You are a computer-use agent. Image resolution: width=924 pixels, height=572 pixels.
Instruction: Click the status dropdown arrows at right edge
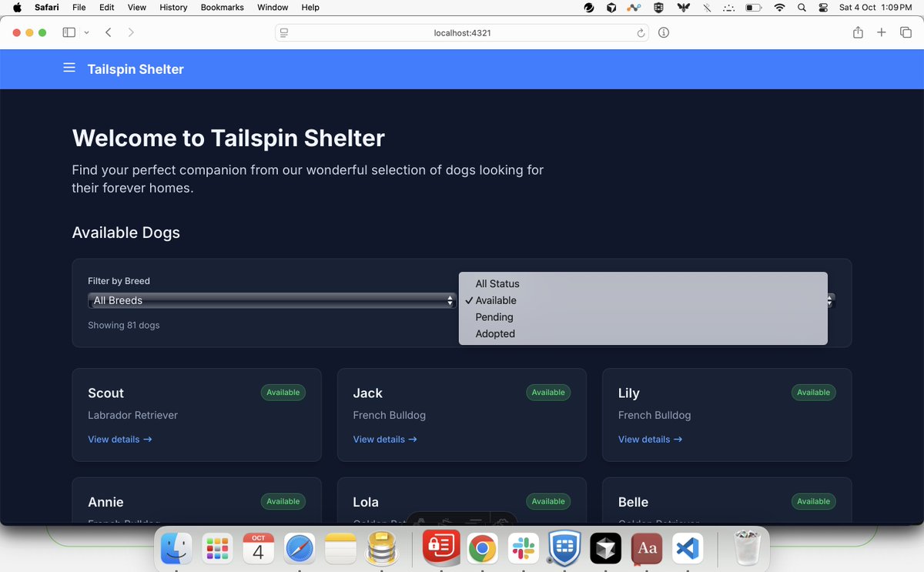[830, 300]
